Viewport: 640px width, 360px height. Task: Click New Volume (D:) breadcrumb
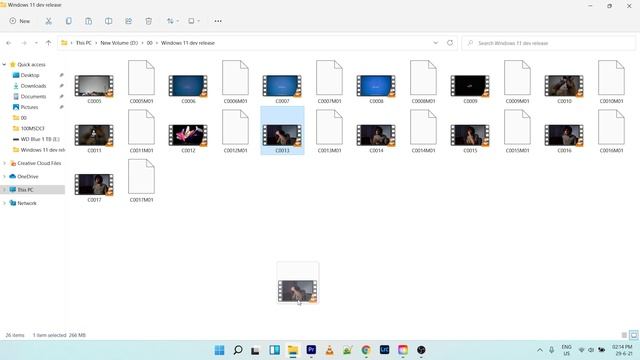[x=119, y=43]
